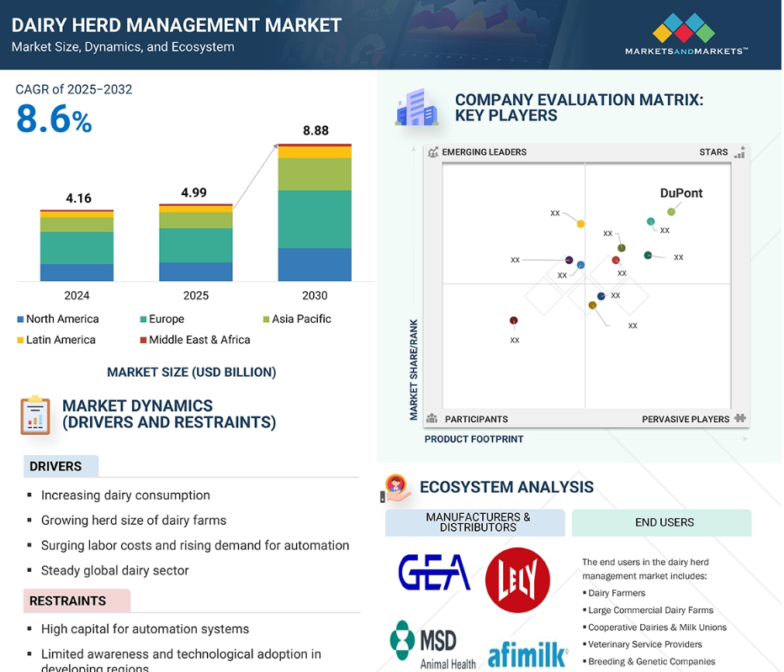Click the Latin America yellow legend swatch

pyautogui.click(x=20, y=340)
